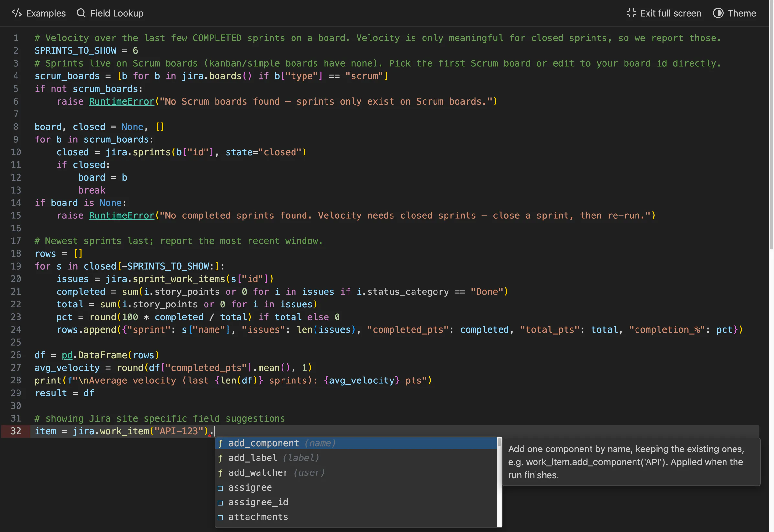Click SPRINTS_TO_SHOW on line 2
This screenshot has width=774, height=532.
coord(76,51)
